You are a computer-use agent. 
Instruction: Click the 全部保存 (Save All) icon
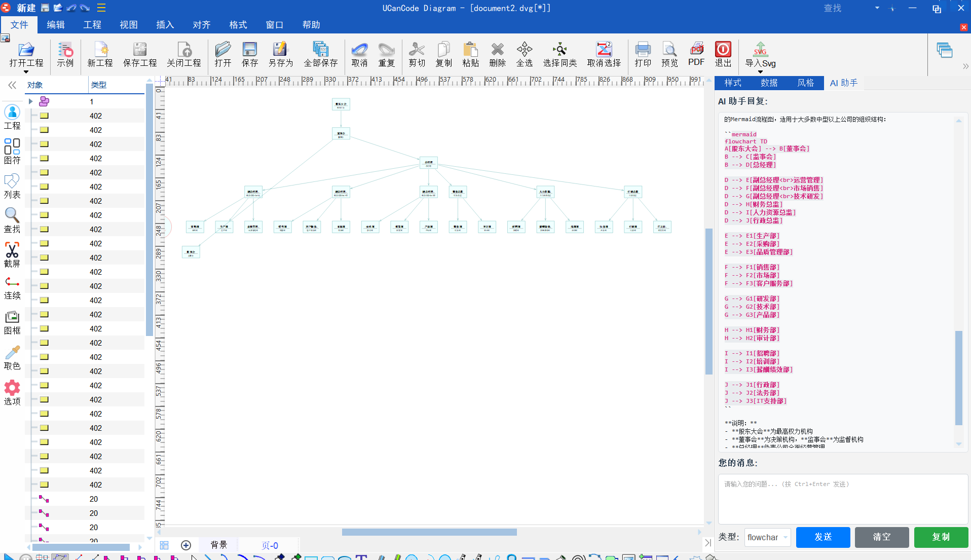pyautogui.click(x=320, y=50)
